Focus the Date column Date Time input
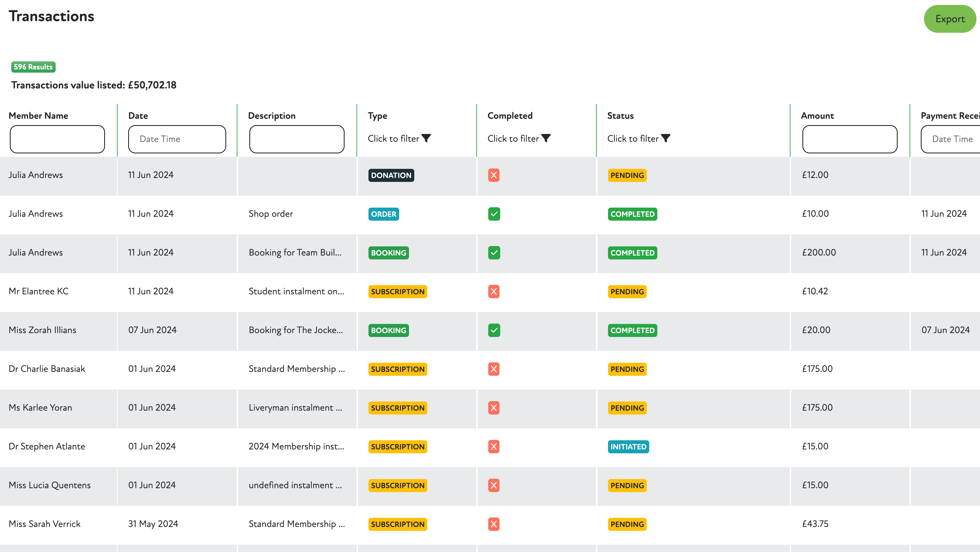Screen dimensions: 980x552 [177, 139]
